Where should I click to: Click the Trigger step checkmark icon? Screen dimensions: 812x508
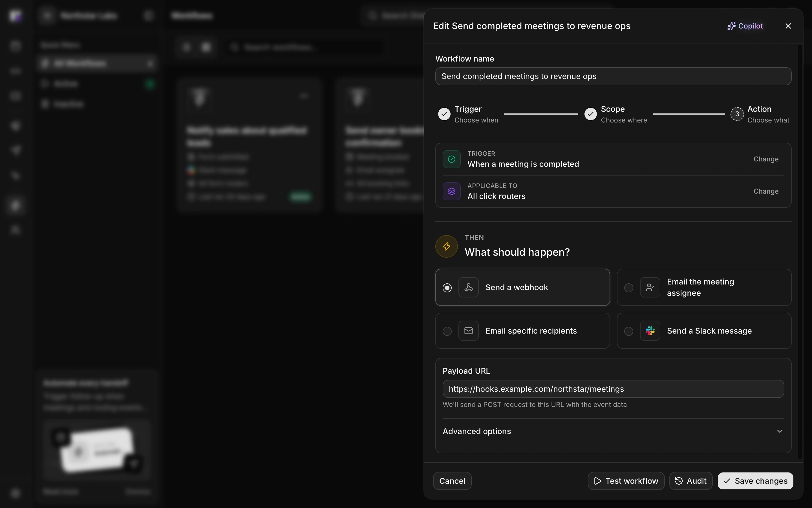coord(444,114)
